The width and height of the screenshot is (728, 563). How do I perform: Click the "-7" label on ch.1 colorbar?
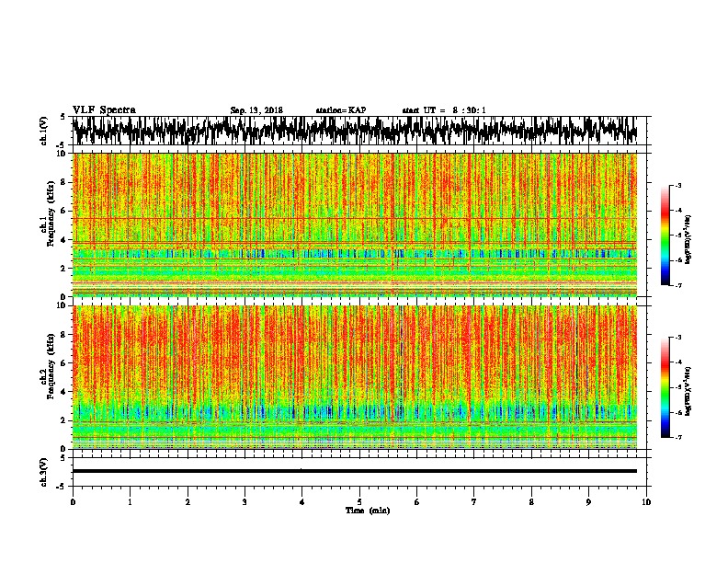(x=678, y=285)
